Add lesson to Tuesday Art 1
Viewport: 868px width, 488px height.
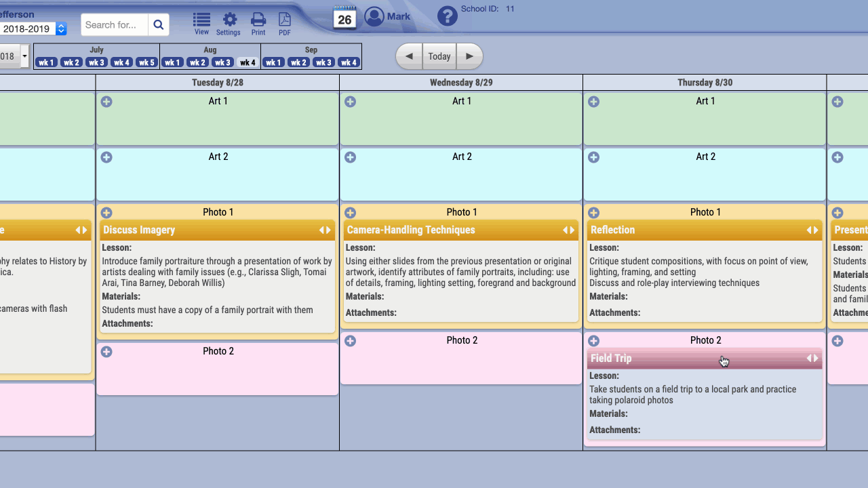[x=106, y=102]
